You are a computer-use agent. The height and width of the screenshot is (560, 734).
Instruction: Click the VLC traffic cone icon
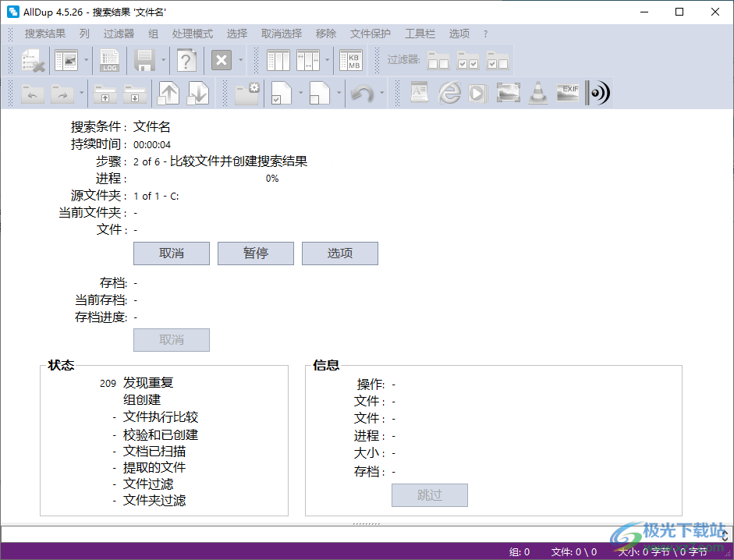pyautogui.click(x=538, y=92)
